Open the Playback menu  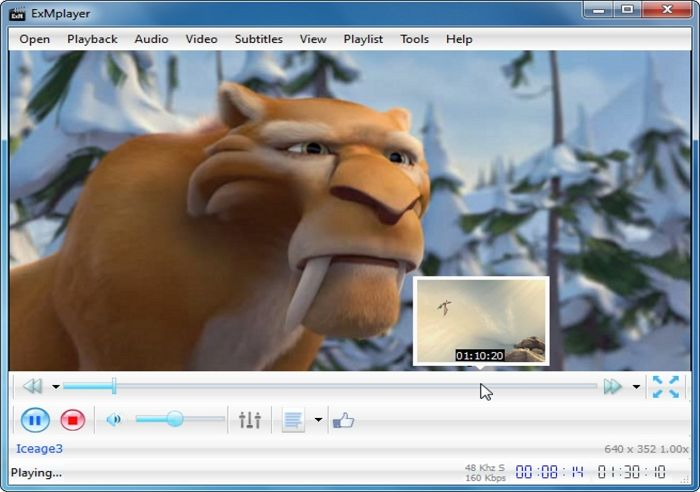click(92, 39)
